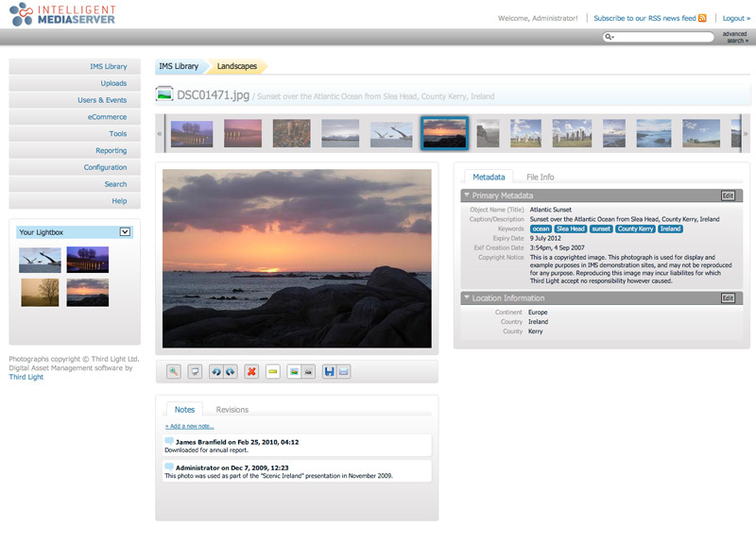The image size is (756, 543).
Task: Click the note bubble icon for James Branfield
Action: 169,441
